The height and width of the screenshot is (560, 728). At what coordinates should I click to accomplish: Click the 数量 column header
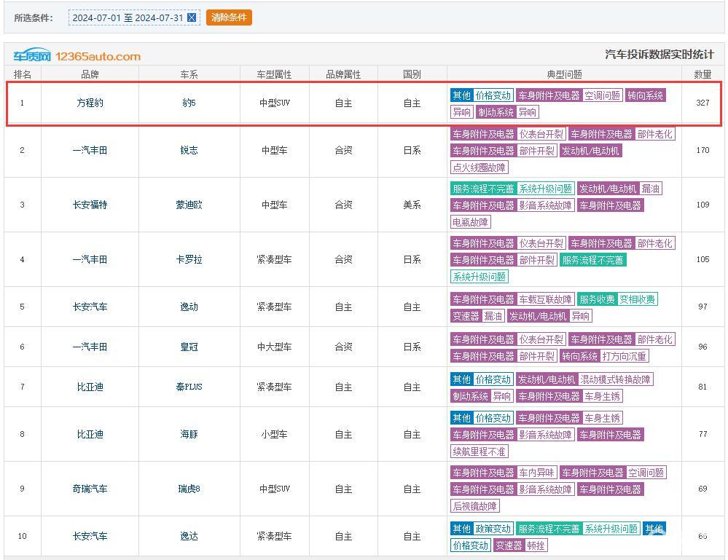702,74
